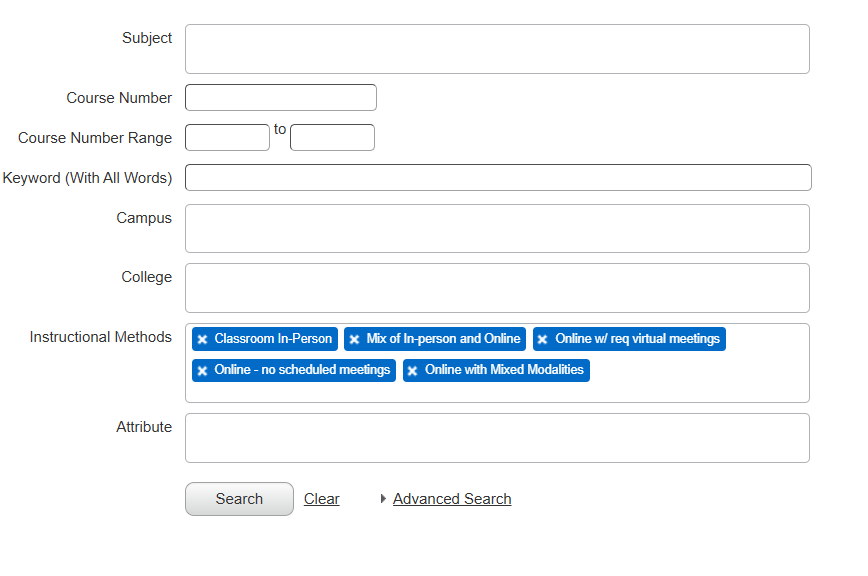Click the first Course Number Range box

click(x=227, y=137)
